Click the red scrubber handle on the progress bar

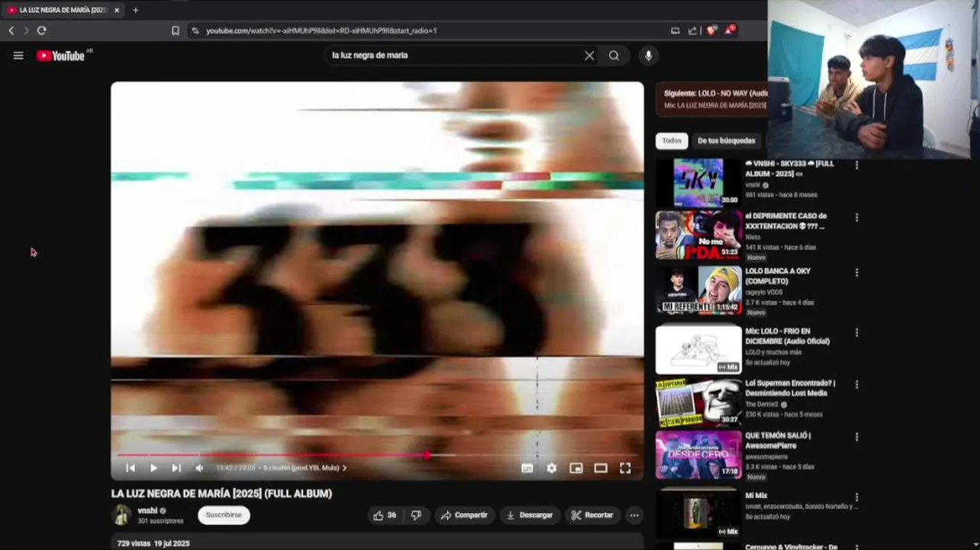point(427,455)
